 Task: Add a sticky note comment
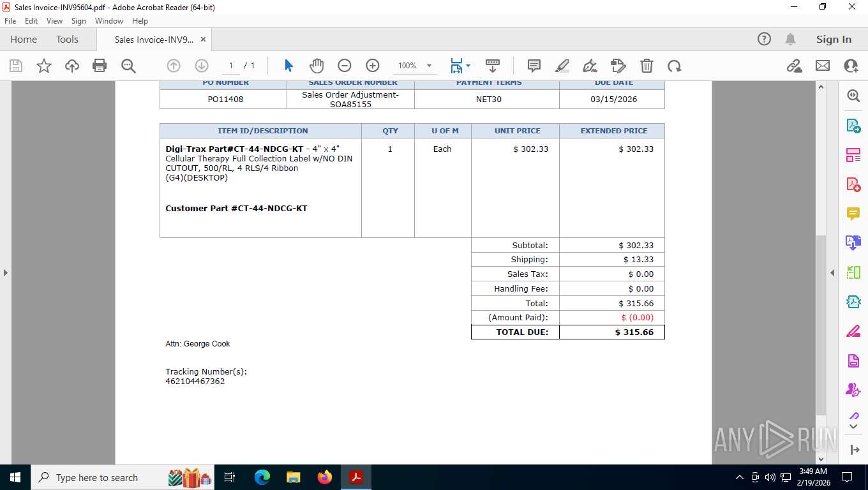tap(534, 66)
